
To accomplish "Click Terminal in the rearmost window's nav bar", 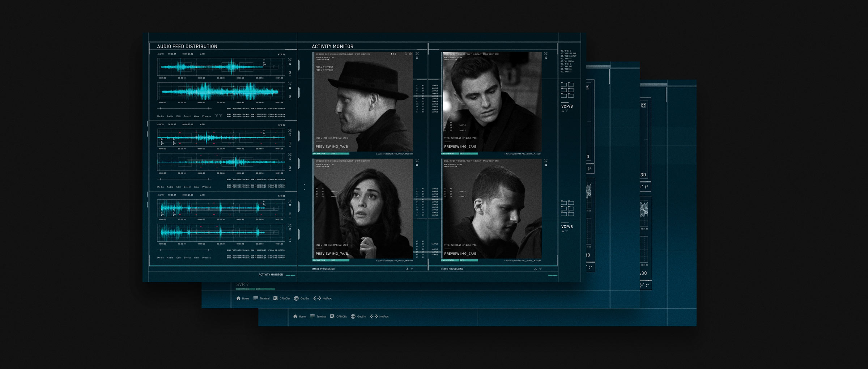I will click(318, 317).
